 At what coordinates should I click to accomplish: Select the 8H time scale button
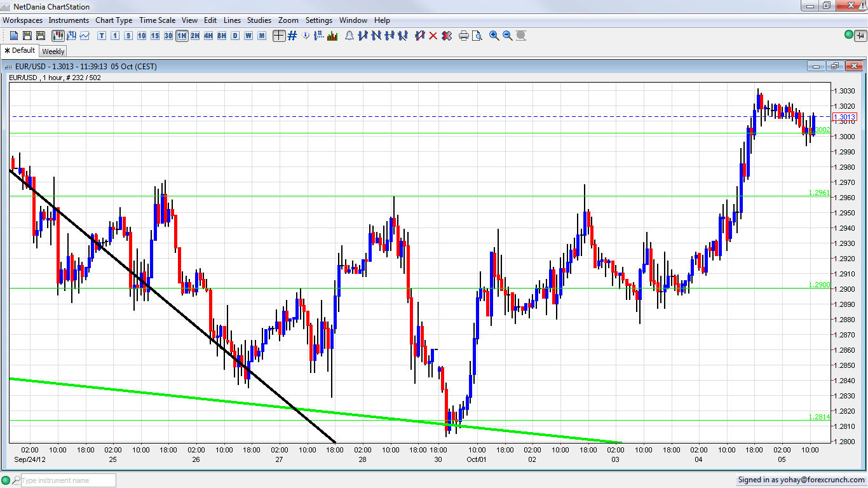click(x=222, y=36)
